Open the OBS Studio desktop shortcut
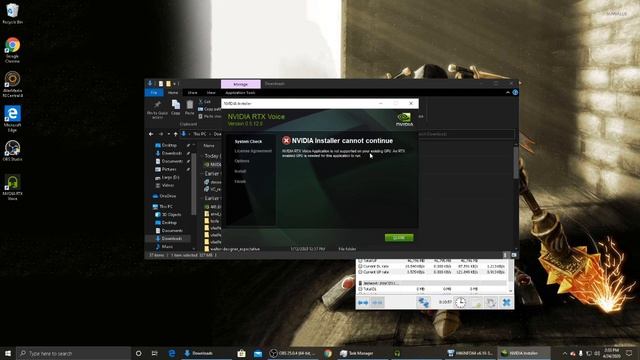The image size is (640, 360). [x=12, y=151]
